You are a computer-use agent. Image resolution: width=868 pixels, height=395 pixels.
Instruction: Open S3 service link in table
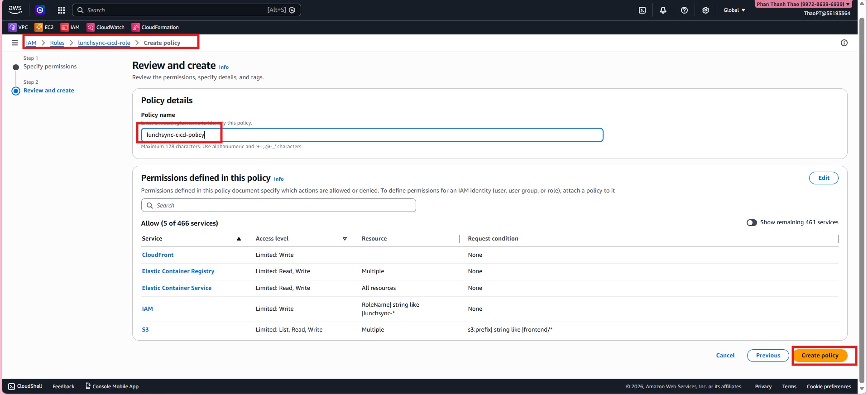click(145, 330)
